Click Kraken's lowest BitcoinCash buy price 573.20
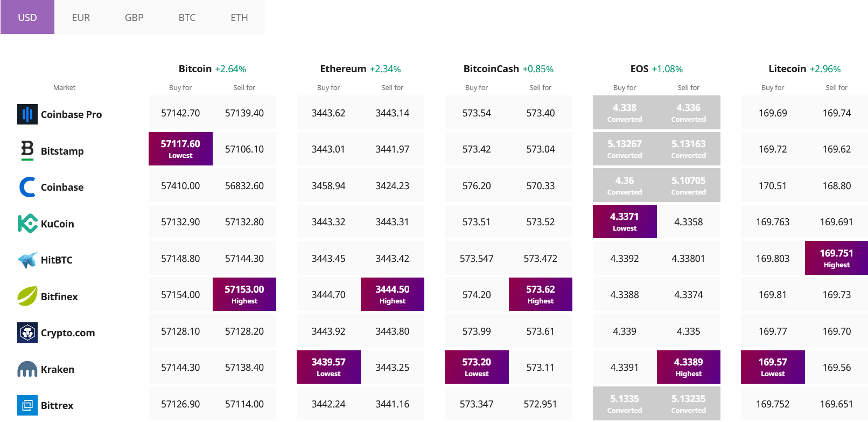Viewport: 868px width, 422px height. (x=477, y=367)
